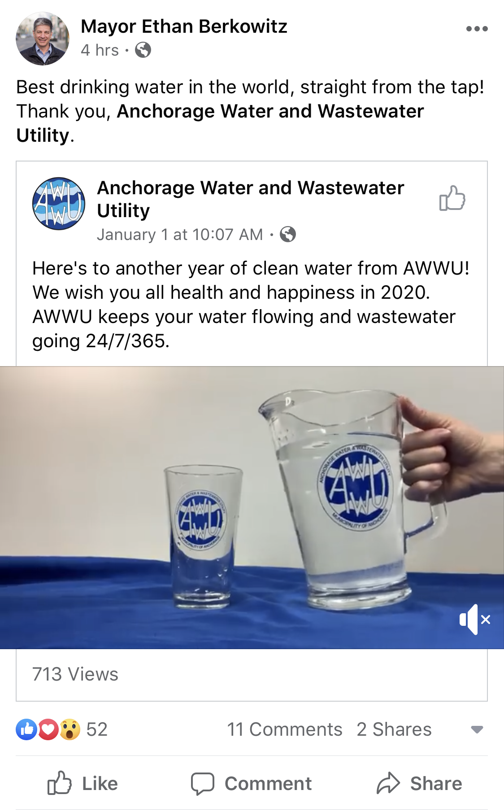The width and height of the screenshot is (504, 812).
Task: Tap Mayor Ethan Berkowitz profile picture
Action: coord(43,39)
